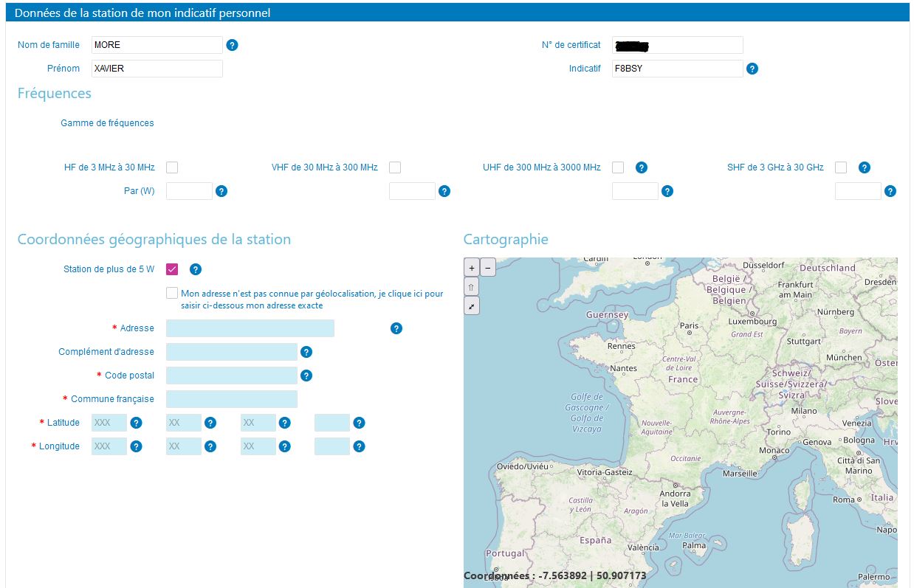Zoom in on the map with plus button
The height and width of the screenshot is (588, 914).
[472, 268]
